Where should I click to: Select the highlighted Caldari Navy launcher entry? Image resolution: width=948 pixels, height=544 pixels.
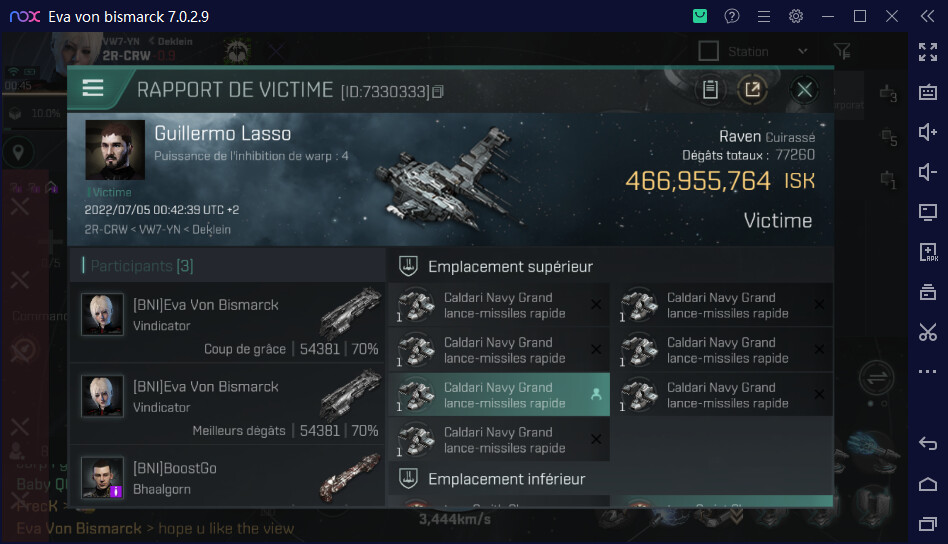click(498, 395)
